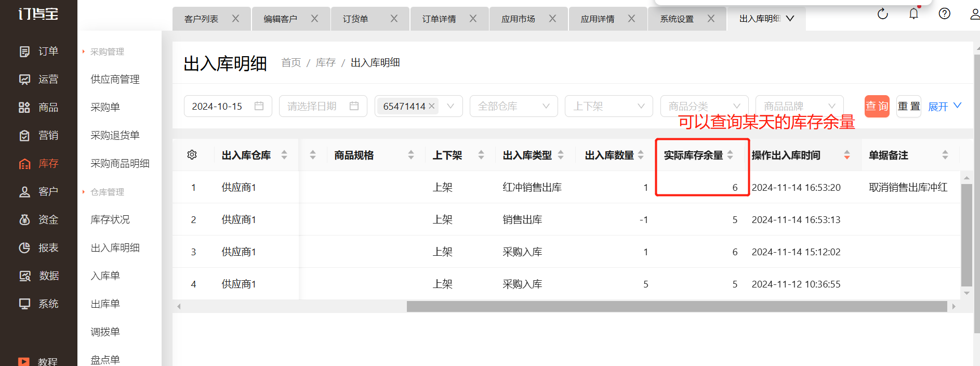Sort by 出入库数量 column
The height and width of the screenshot is (366, 980).
(x=641, y=155)
